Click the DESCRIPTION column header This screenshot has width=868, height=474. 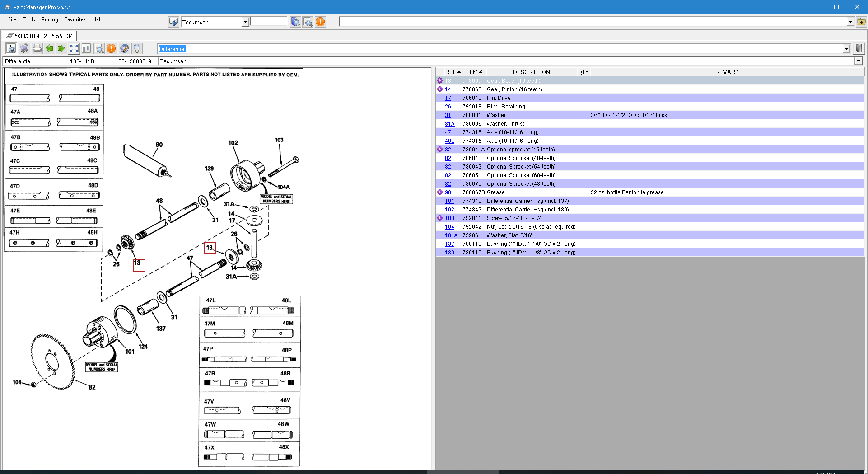pyautogui.click(x=531, y=72)
